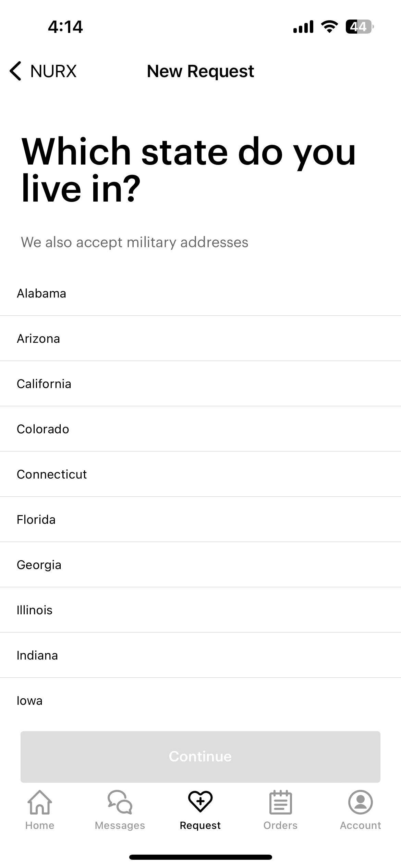Pick Connecticut in the state list
The width and height of the screenshot is (401, 868).
(200, 474)
